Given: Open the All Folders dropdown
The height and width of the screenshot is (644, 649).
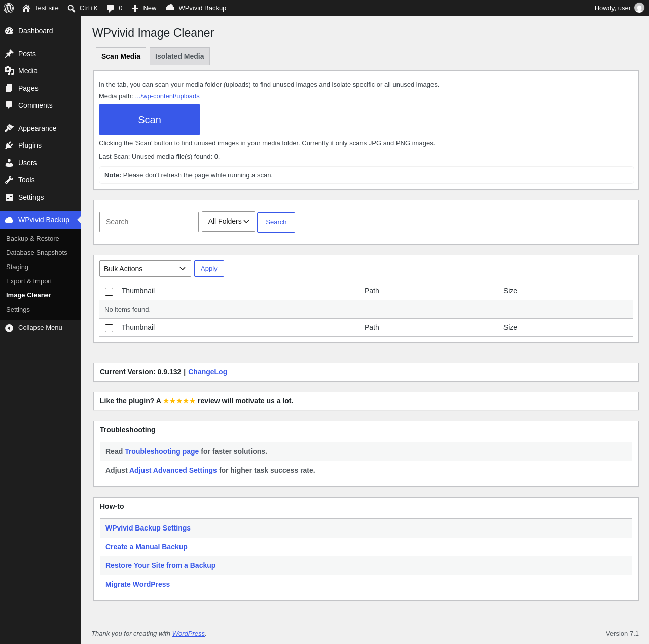Looking at the screenshot, I should 228,221.
